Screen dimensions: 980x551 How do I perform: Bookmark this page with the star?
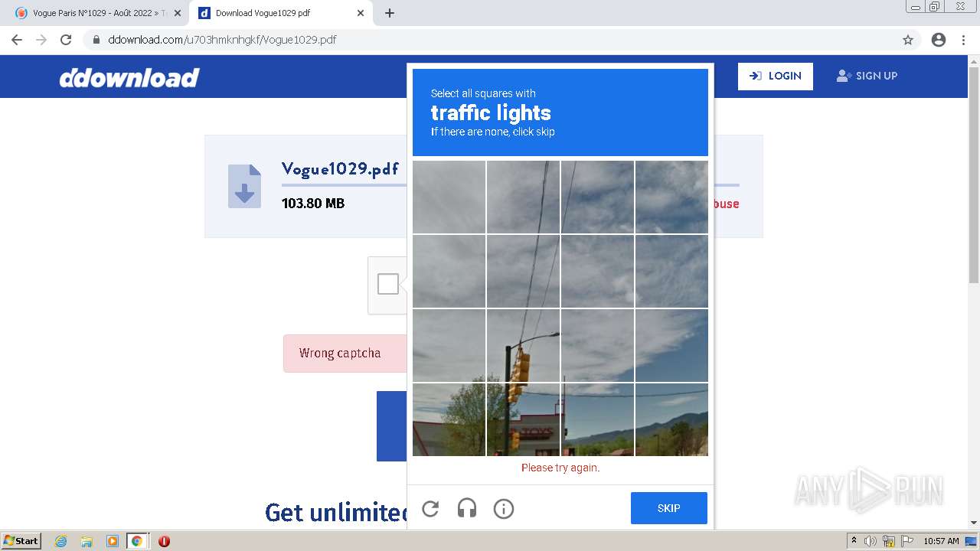tap(908, 40)
